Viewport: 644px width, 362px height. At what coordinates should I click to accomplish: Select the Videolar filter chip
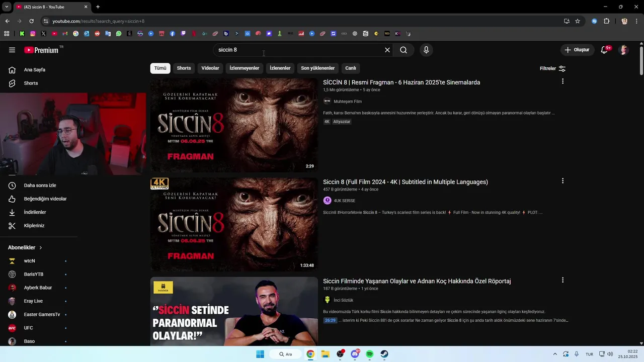click(x=210, y=68)
